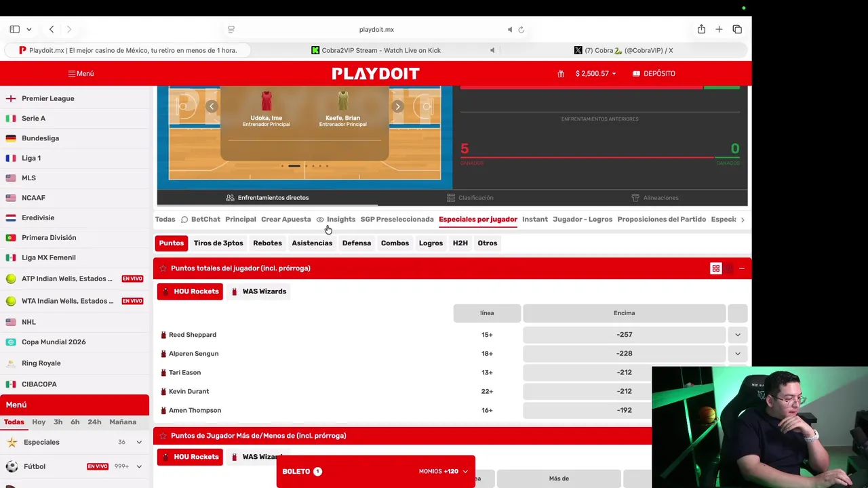Go back with the Safari back arrow
This screenshot has width=868, height=488.
(x=52, y=29)
